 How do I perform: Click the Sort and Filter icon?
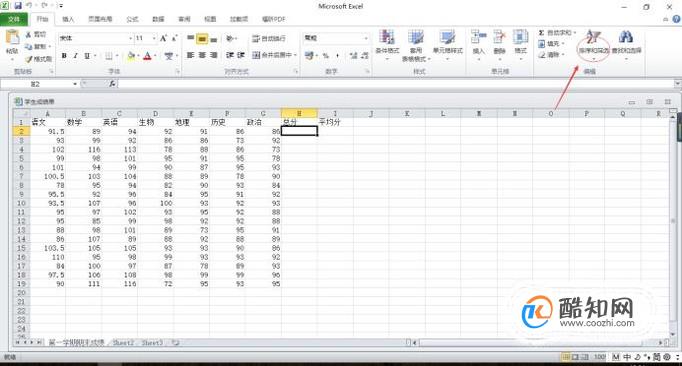[x=593, y=37]
